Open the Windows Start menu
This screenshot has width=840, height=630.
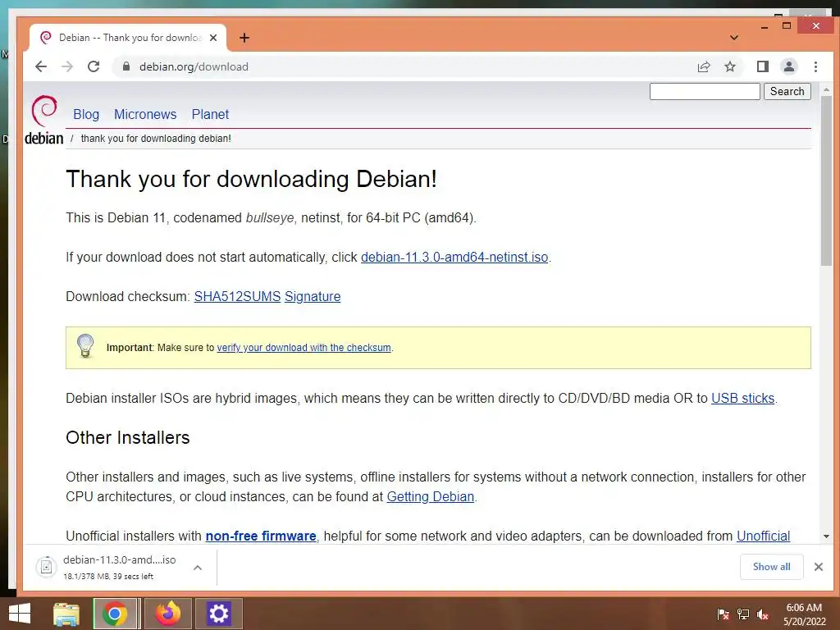point(20,614)
